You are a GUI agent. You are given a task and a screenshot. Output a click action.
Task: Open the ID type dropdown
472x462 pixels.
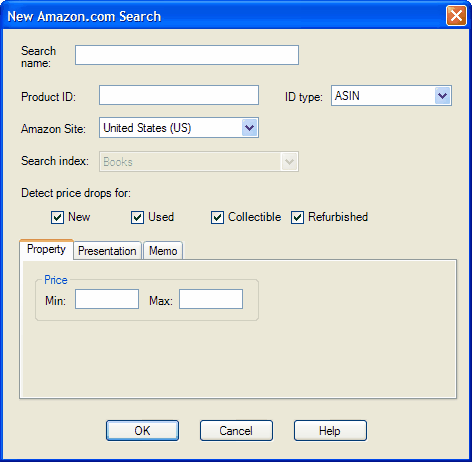391,96
